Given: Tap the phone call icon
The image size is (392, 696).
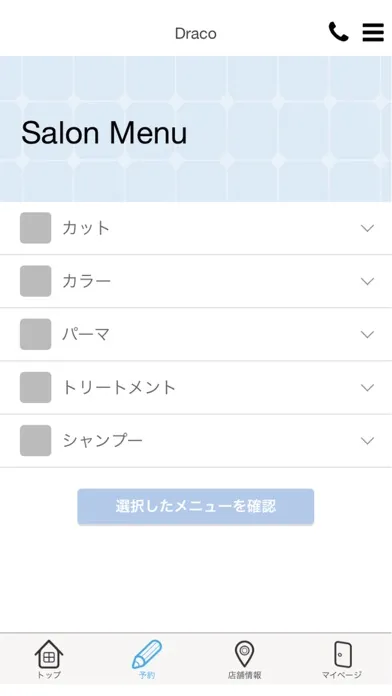Looking at the screenshot, I should tap(338, 32).
